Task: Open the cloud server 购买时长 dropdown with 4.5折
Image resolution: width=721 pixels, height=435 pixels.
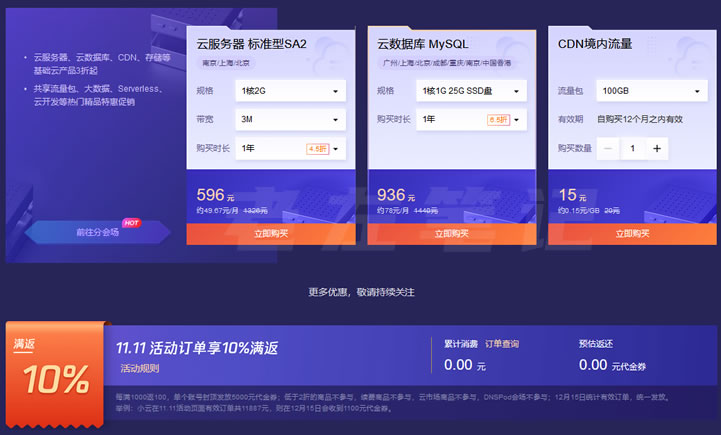Action: [x=290, y=149]
